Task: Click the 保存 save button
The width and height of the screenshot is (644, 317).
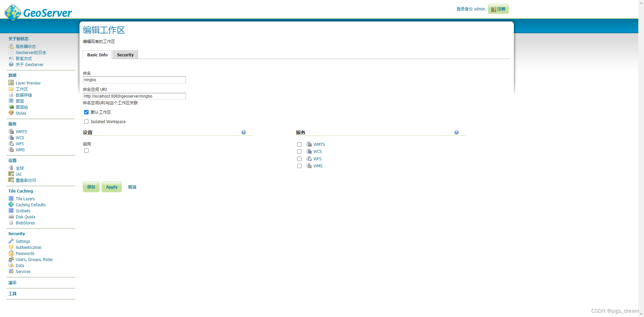Action: (91, 187)
